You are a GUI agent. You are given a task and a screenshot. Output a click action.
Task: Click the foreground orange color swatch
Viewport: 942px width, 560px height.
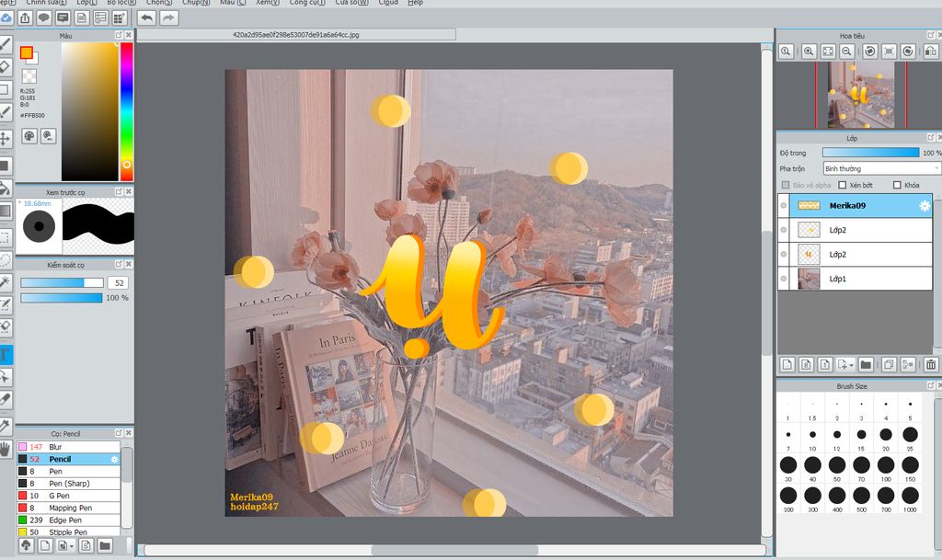27,52
